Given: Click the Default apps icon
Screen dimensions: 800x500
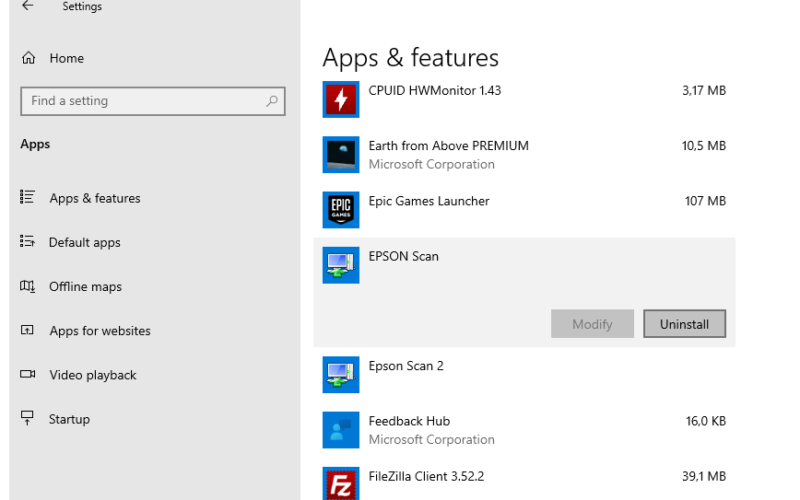Looking at the screenshot, I should [27, 241].
